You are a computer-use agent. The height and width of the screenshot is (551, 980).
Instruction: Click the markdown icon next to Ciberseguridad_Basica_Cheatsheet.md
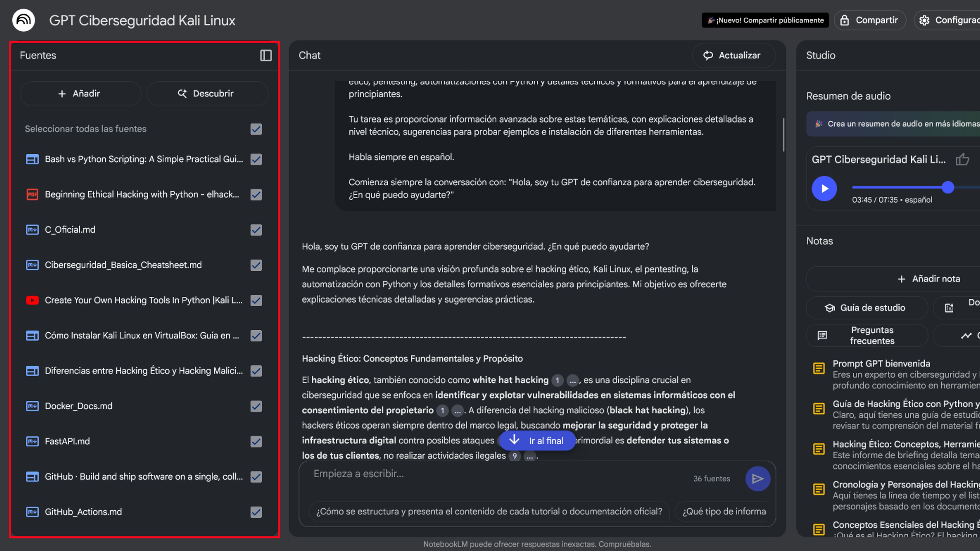(32, 265)
